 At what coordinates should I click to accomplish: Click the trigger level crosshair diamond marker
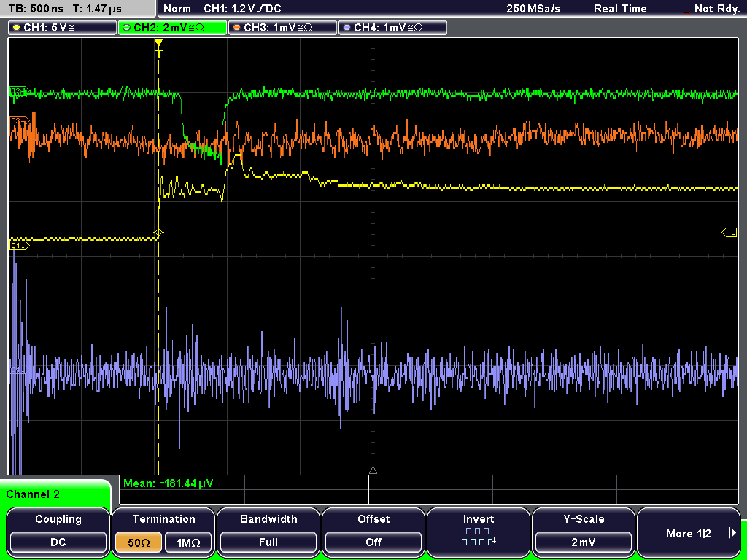(x=158, y=233)
